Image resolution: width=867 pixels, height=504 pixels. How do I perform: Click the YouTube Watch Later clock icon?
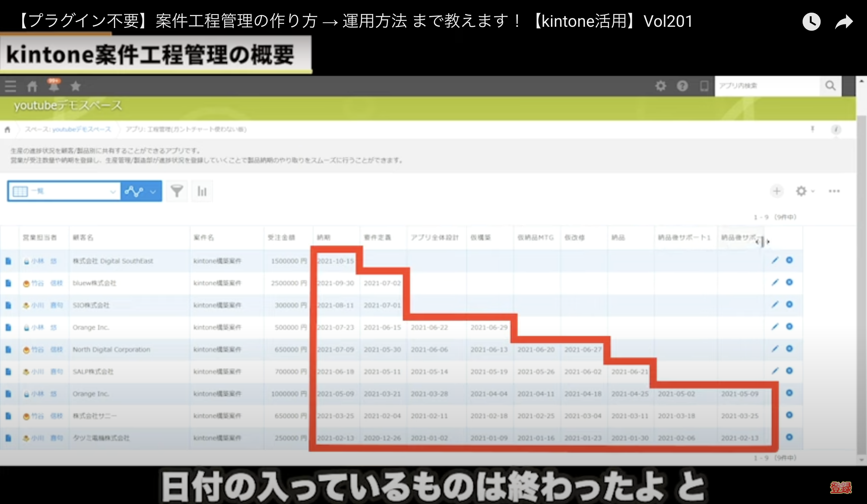tap(811, 22)
